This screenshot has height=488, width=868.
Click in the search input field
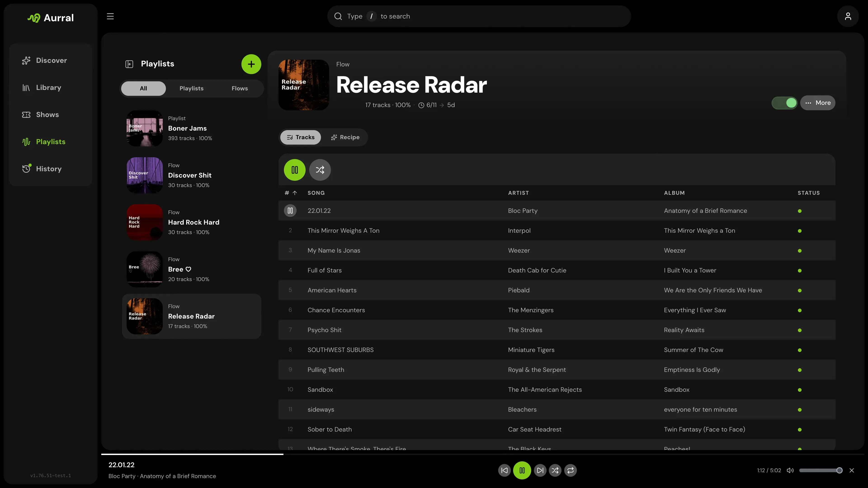pos(479,16)
